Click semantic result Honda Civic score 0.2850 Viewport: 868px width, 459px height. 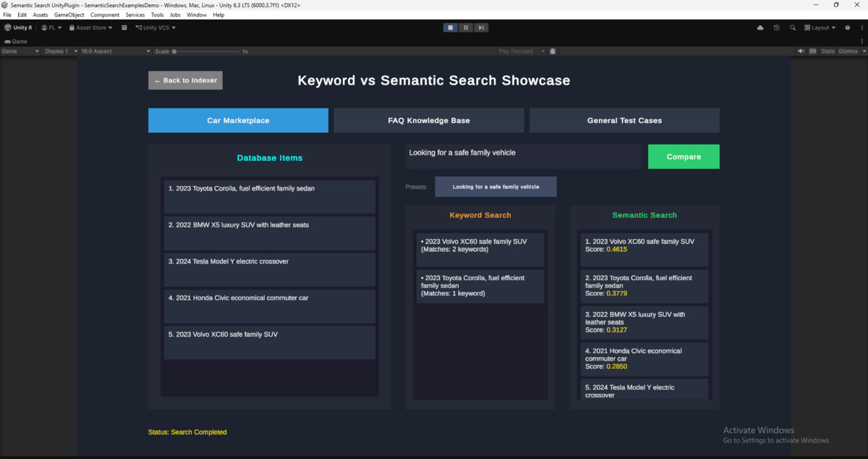tap(644, 359)
